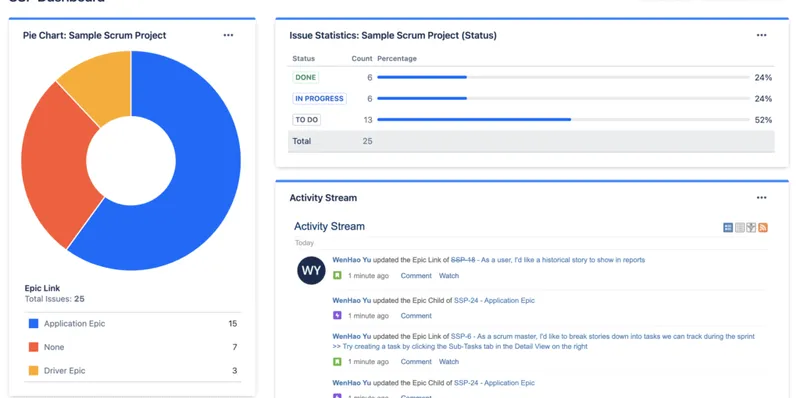Image resolution: width=800 pixels, height=398 pixels.
Task: Switch Activity Stream to list view icon
Action: coord(740,228)
